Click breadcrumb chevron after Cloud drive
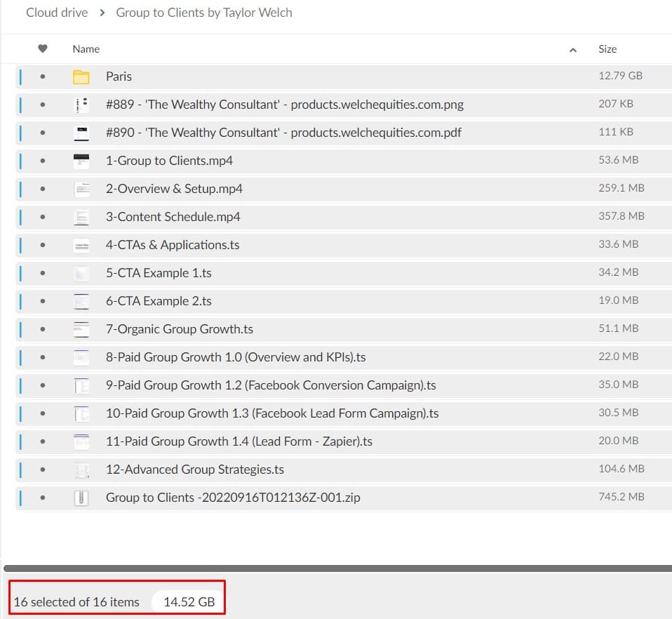 click(x=102, y=13)
